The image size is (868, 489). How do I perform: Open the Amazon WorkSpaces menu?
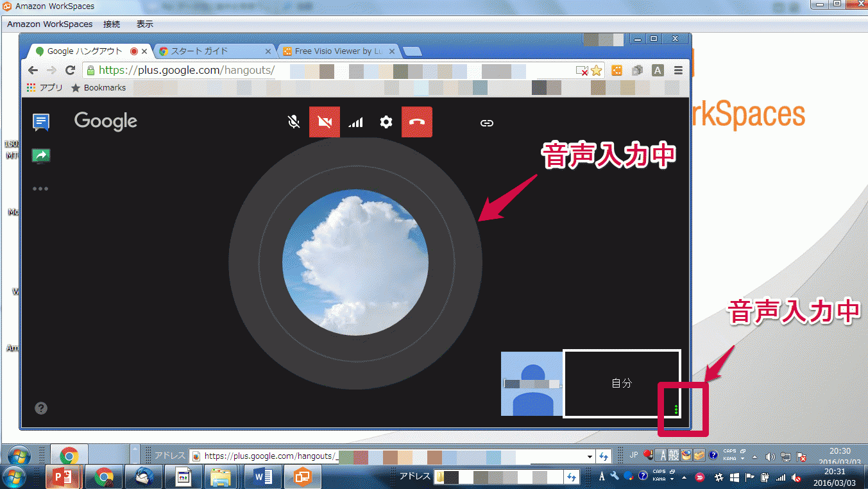(50, 24)
